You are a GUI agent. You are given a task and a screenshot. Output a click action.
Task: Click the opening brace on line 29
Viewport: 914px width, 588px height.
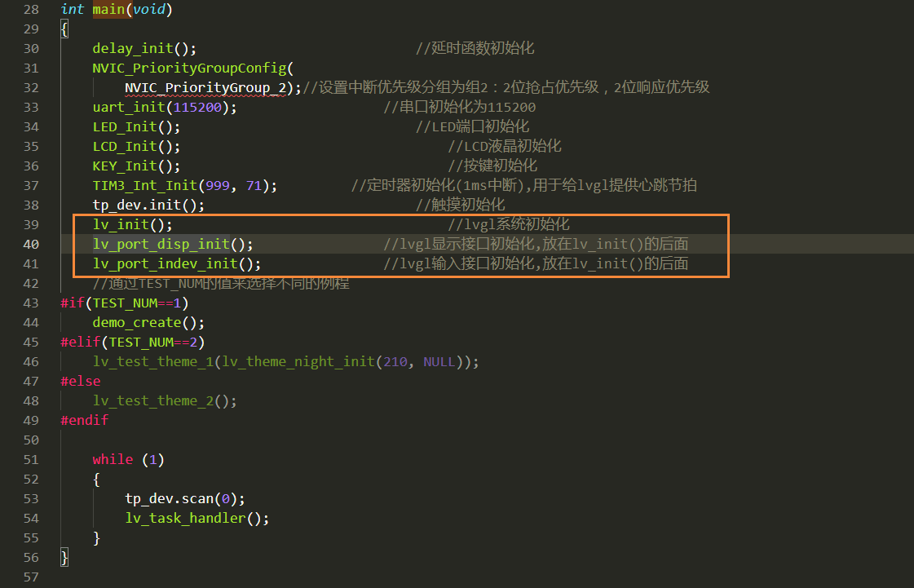[64, 29]
